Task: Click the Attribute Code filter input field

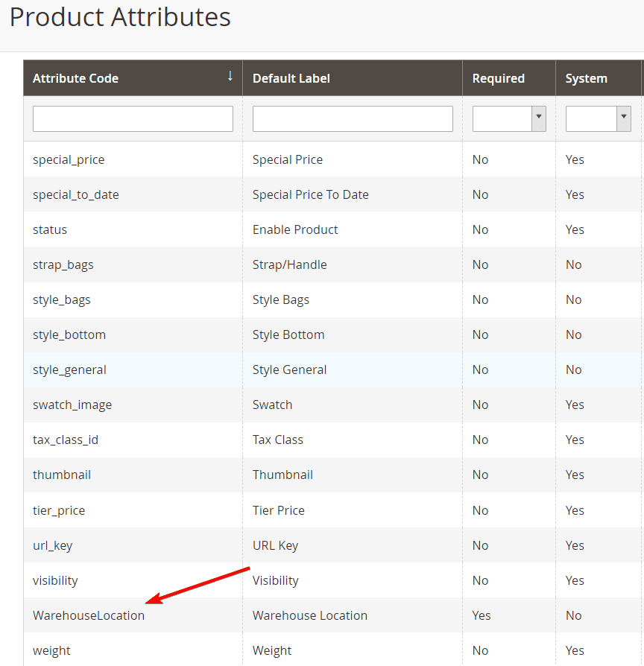Action: [x=132, y=118]
